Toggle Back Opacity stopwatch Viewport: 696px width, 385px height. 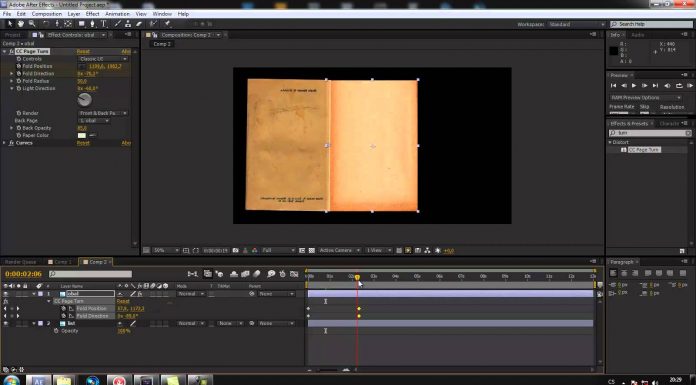point(19,128)
